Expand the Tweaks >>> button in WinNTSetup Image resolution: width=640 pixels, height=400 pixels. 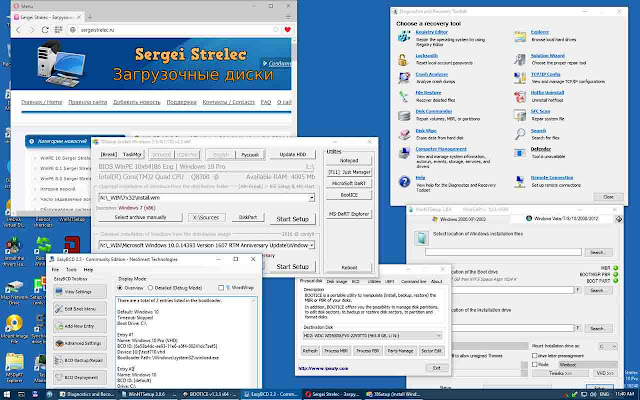pos(560,373)
